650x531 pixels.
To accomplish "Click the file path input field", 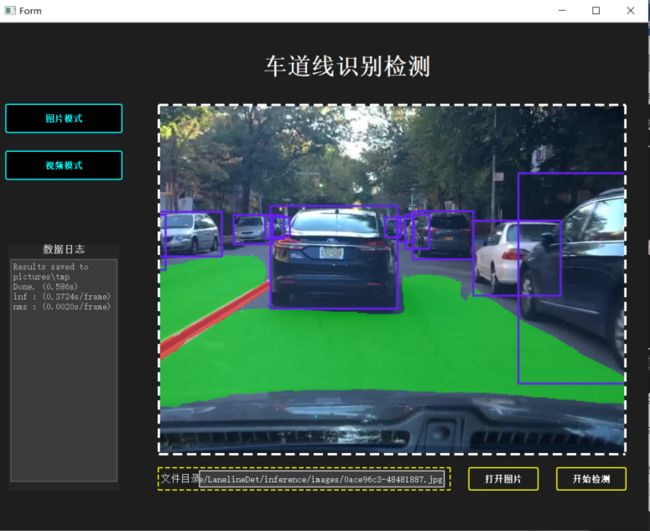I will (322, 479).
